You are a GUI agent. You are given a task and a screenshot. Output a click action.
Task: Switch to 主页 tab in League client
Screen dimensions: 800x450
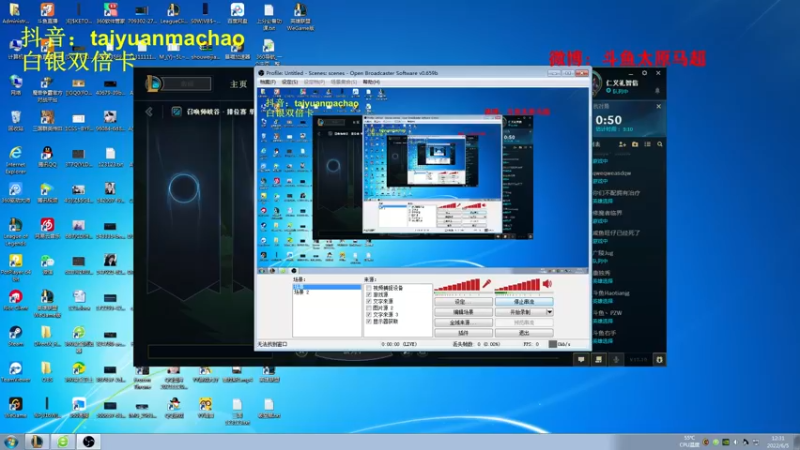238,84
